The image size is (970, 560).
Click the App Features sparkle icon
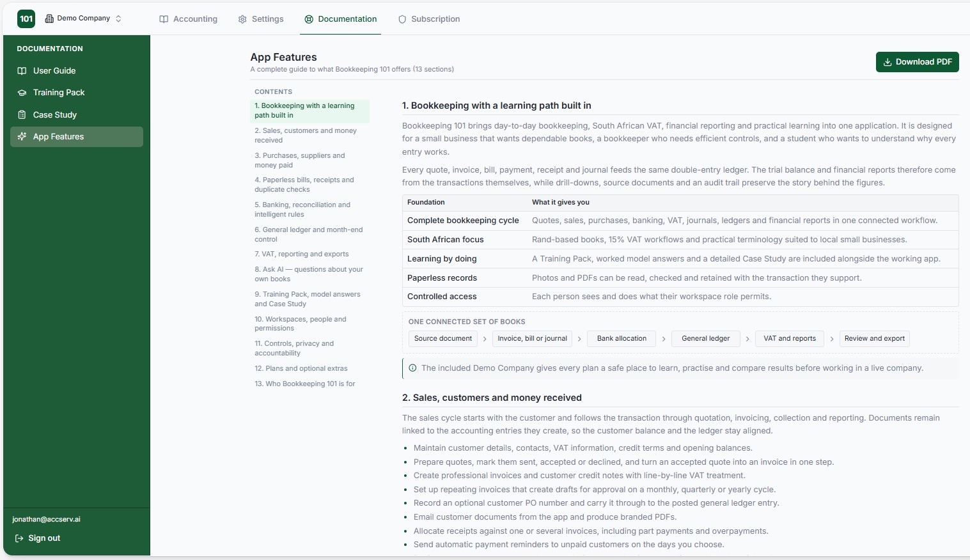point(22,137)
